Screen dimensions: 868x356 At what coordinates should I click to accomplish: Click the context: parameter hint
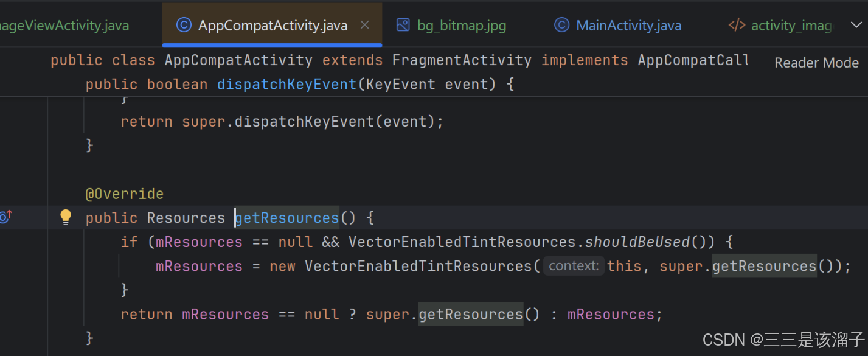click(x=574, y=266)
